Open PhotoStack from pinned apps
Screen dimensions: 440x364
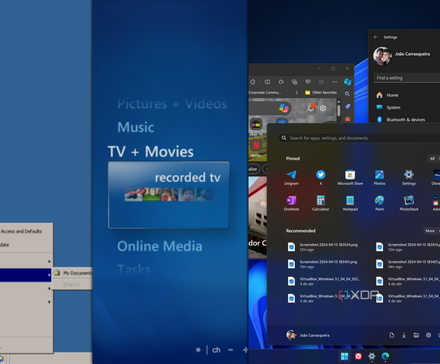pyautogui.click(x=409, y=203)
